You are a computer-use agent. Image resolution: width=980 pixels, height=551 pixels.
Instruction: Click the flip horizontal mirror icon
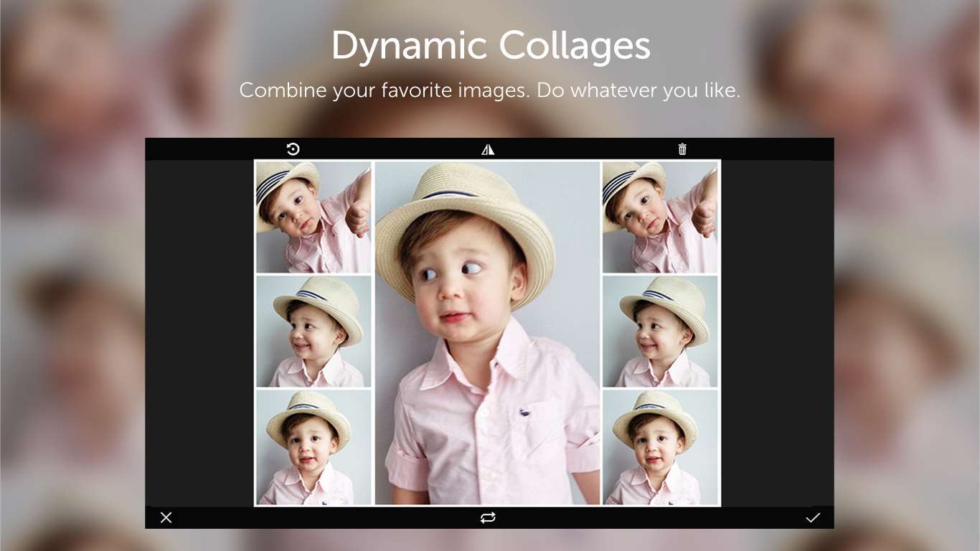coord(488,149)
